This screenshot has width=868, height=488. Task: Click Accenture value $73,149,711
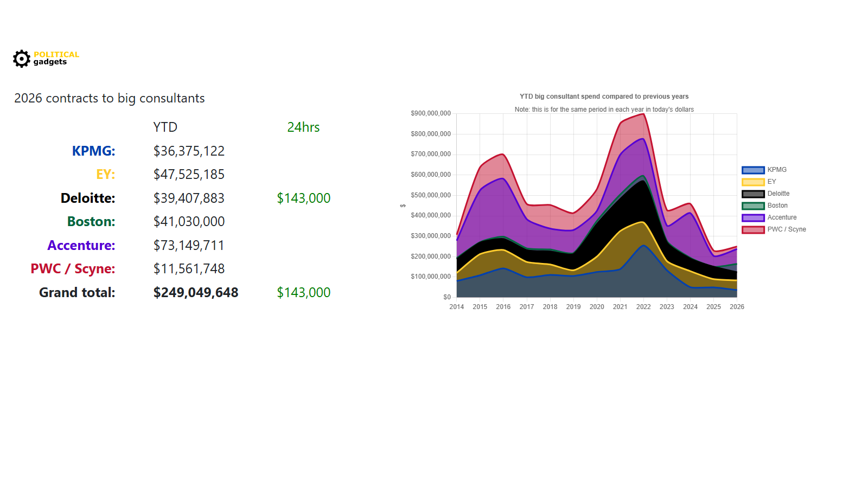[189, 245]
